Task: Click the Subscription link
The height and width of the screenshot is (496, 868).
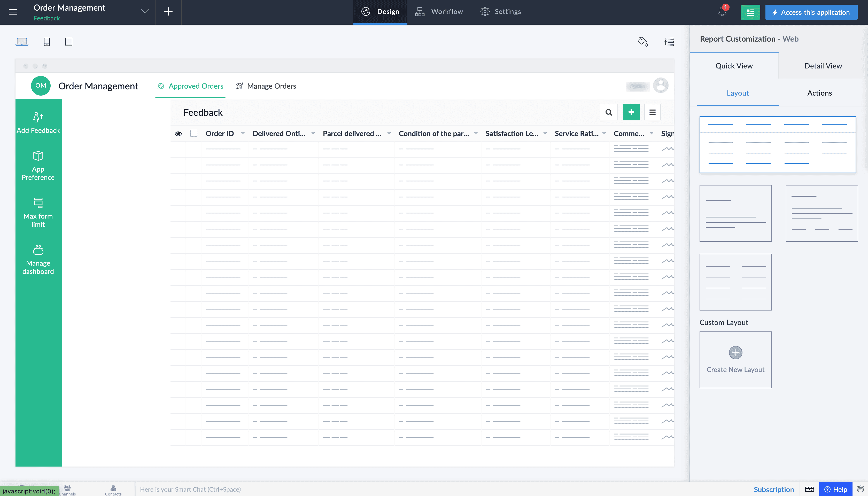Action: pyautogui.click(x=774, y=489)
